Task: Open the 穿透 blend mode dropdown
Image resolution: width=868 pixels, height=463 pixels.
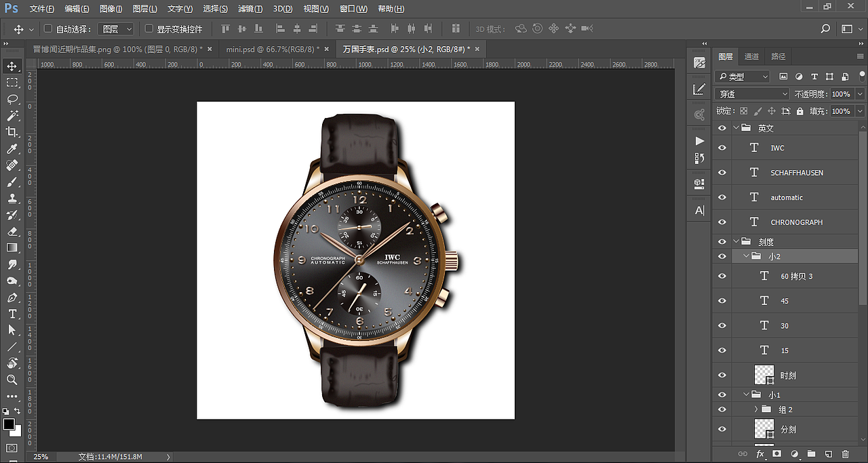Action: coord(753,94)
